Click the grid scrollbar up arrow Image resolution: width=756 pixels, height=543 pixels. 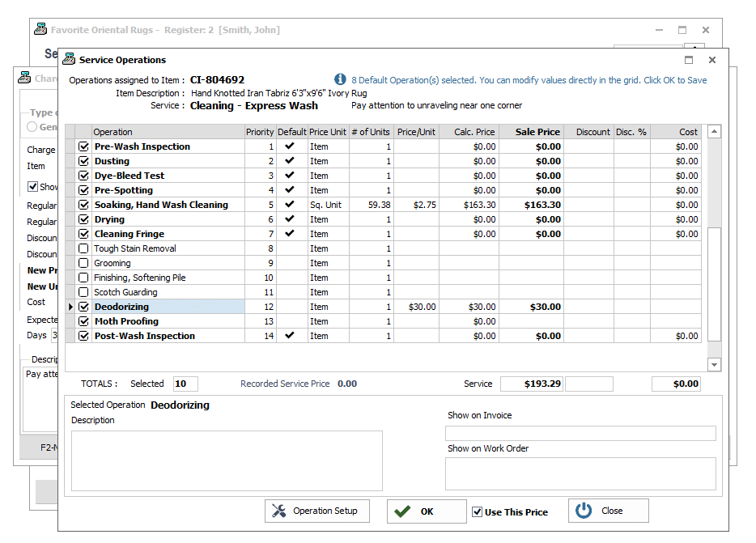[x=715, y=131]
